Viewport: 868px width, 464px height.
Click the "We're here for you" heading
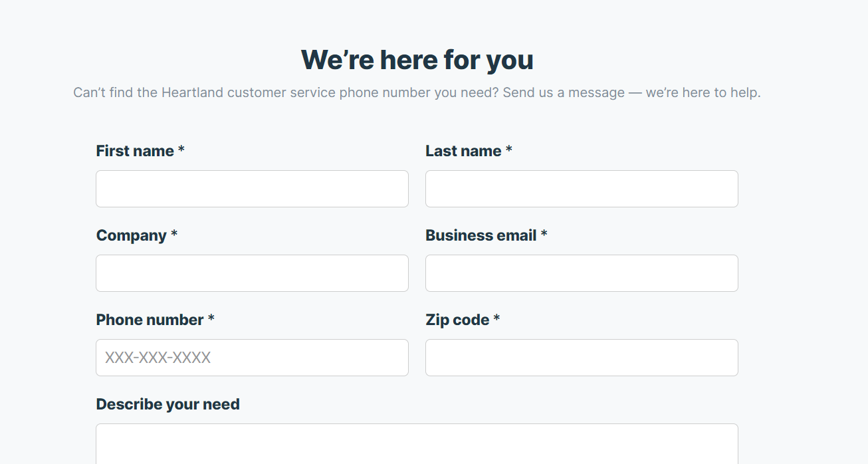coord(417,60)
